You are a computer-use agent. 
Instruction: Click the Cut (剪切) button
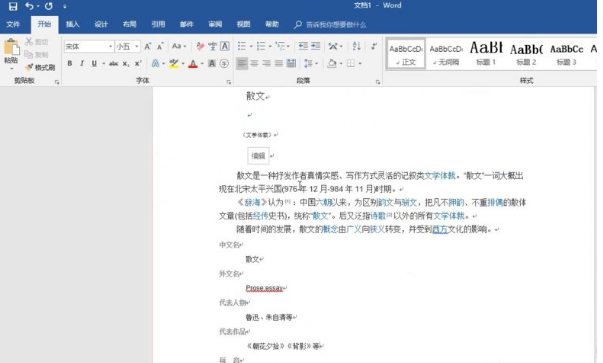coord(37,42)
